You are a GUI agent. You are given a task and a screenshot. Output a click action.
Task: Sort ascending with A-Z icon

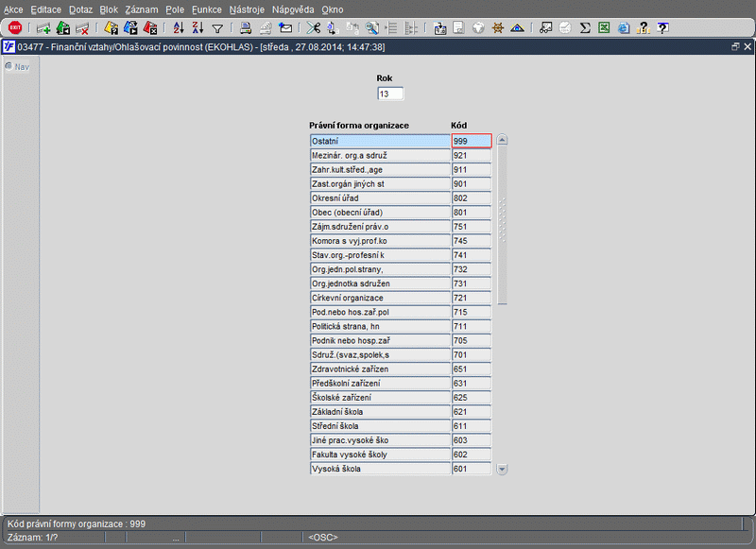click(179, 28)
